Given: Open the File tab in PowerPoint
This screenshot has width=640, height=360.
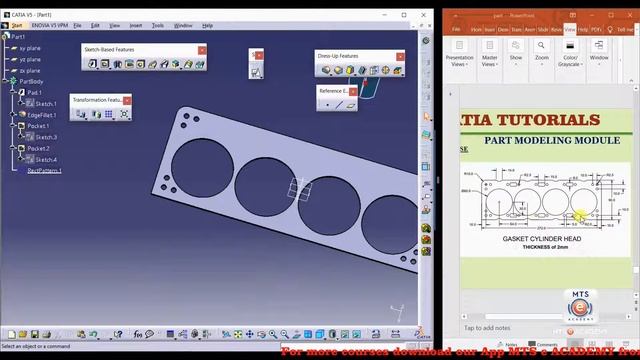Looking at the screenshot, I should coord(456,29).
